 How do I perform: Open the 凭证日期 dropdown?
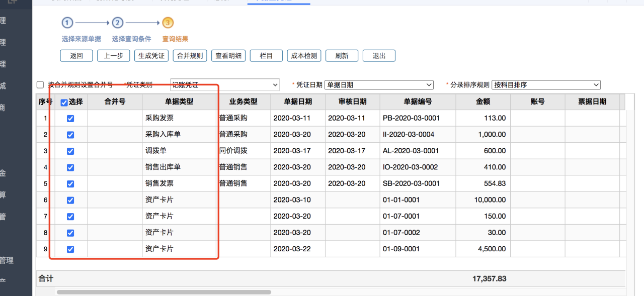coord(378,85)
